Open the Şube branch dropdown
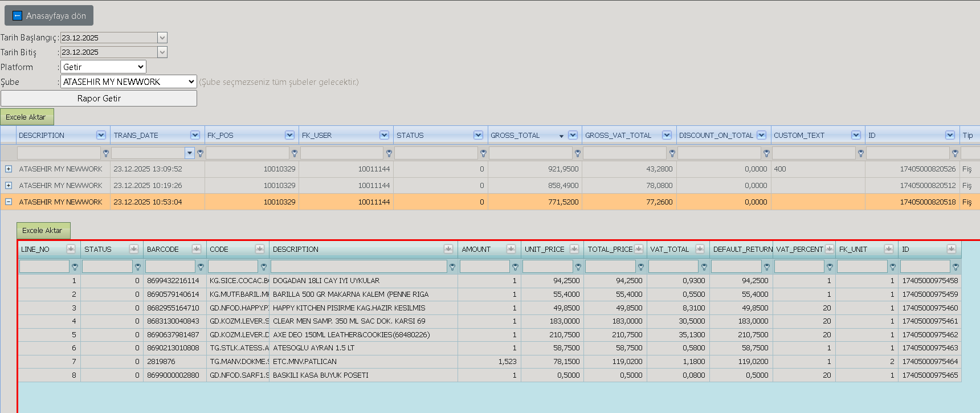 click(x=129, y=81)
